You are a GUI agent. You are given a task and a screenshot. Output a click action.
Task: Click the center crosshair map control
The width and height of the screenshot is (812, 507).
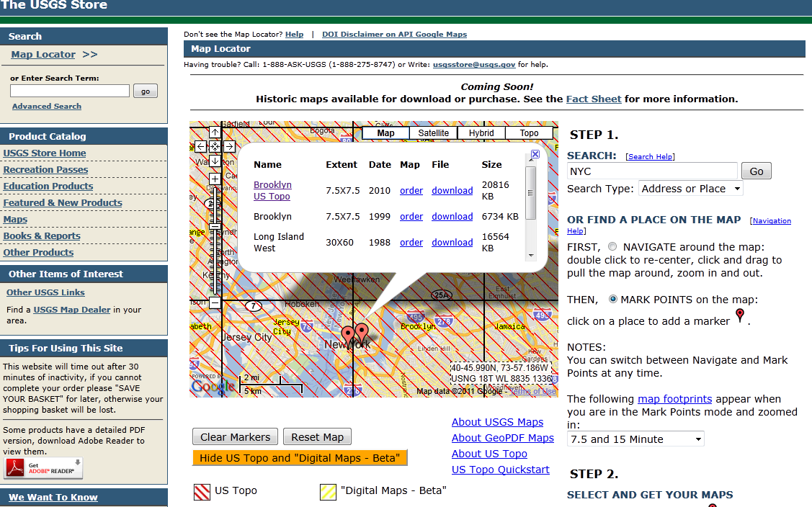click(x=214, y=145)
